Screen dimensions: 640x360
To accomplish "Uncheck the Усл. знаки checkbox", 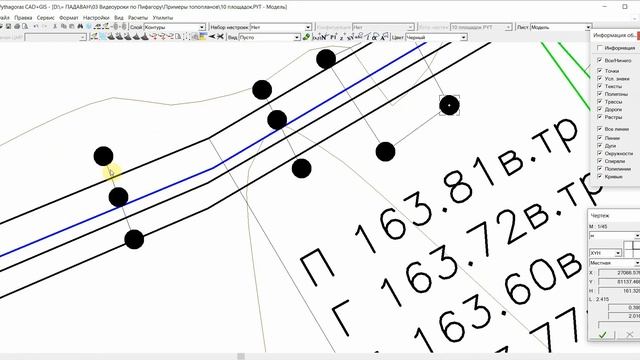I will coord(600,78).
